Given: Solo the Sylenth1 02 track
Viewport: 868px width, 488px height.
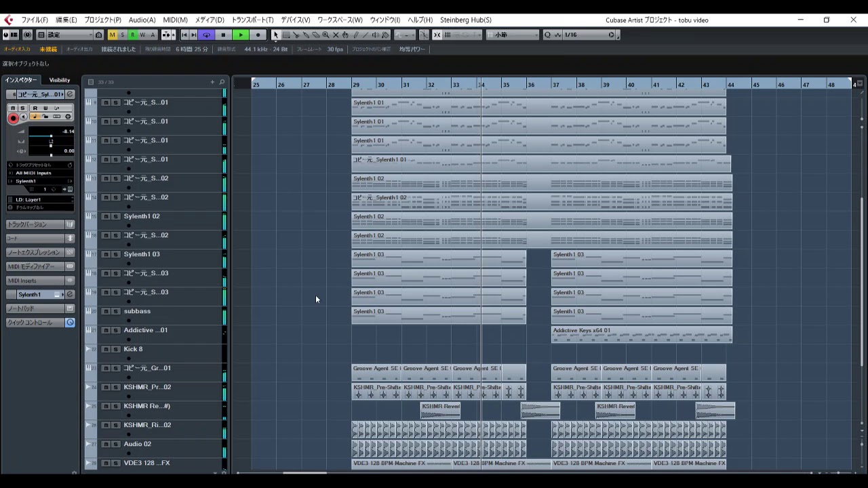Looking at the screenshot, I should [116, 216].
